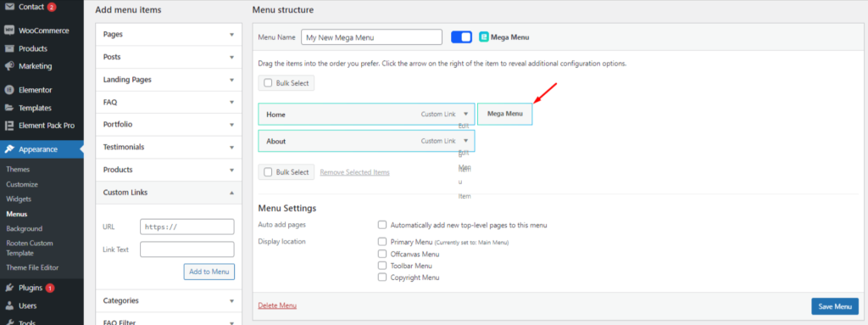
Task: Open the Background submenu item
Action: click(25, 228)
